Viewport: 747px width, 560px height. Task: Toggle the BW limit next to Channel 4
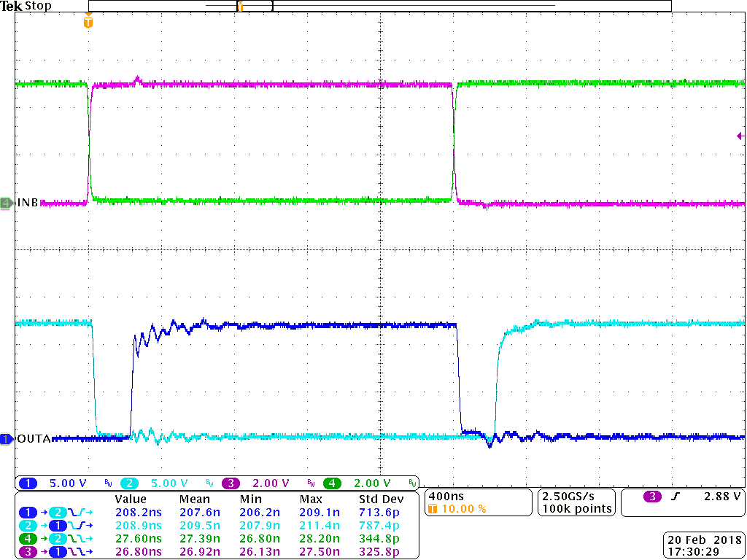[413, 483]
